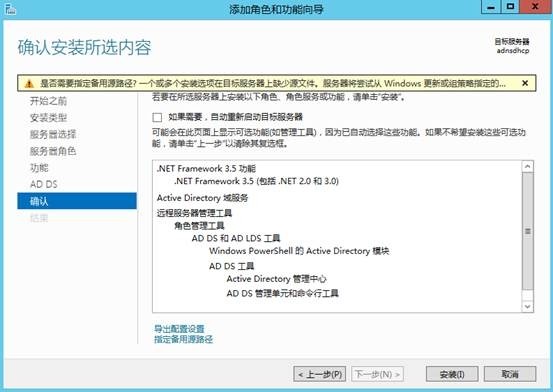Viewport: 553px width, 392px height.
Task: Select '.NET Framework 3.5 (包括 .NET 2.0 和 3.0)' row
Action: tap(256, 181)
